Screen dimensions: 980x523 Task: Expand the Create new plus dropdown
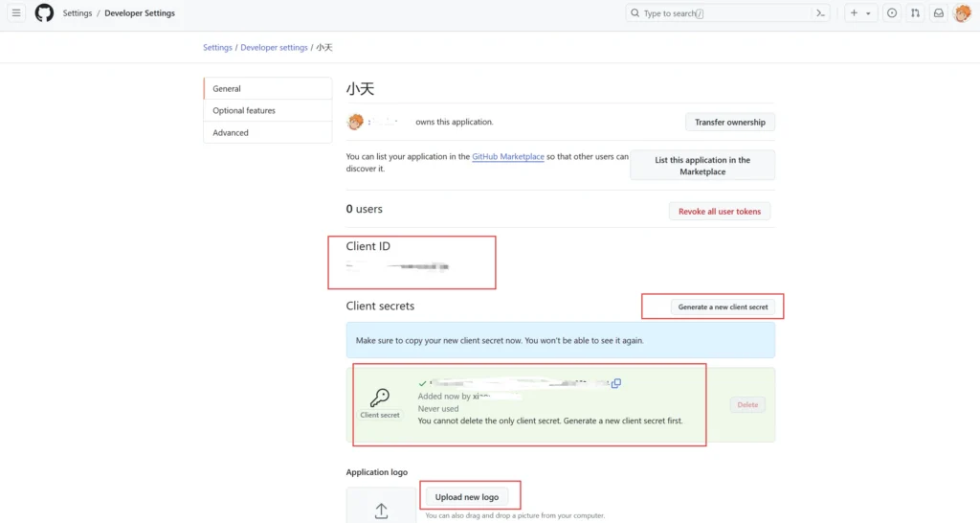pyautogui.click(x=860, y=13)
